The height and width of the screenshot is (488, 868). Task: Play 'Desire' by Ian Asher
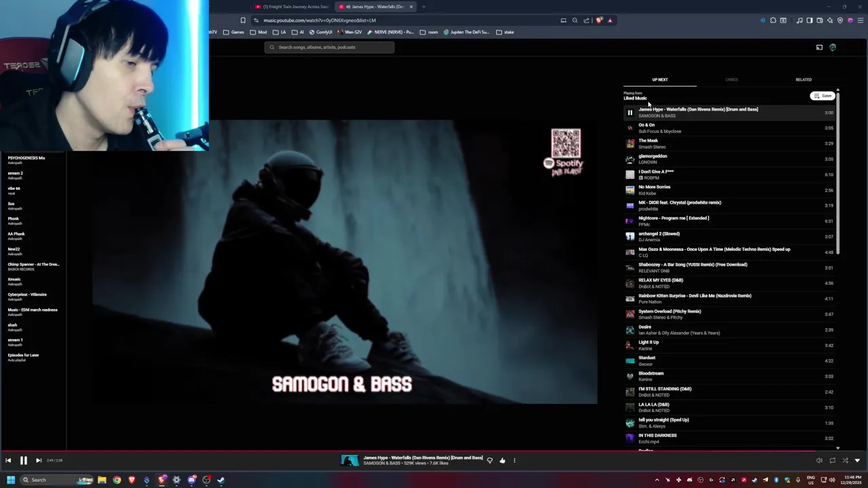729,329
